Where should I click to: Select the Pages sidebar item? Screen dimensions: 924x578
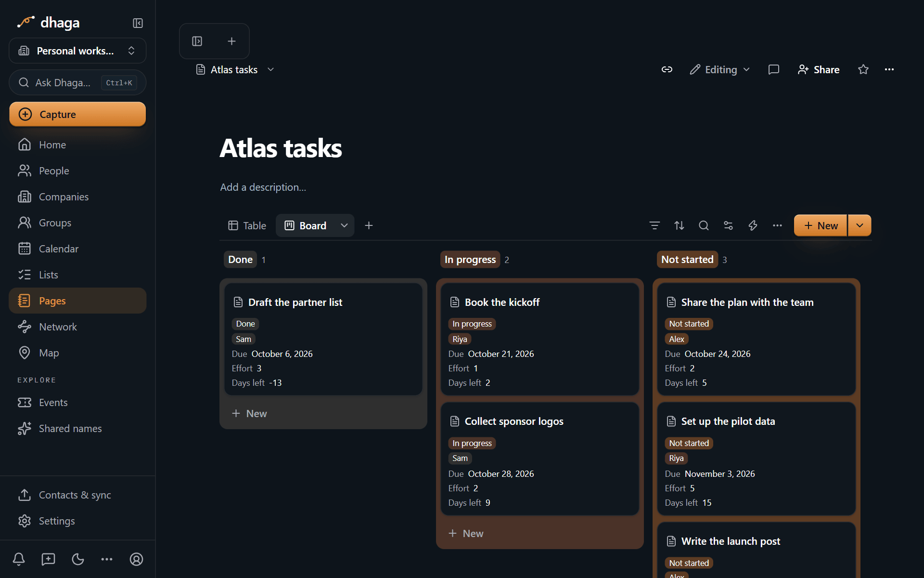click(x=77, y=301)
